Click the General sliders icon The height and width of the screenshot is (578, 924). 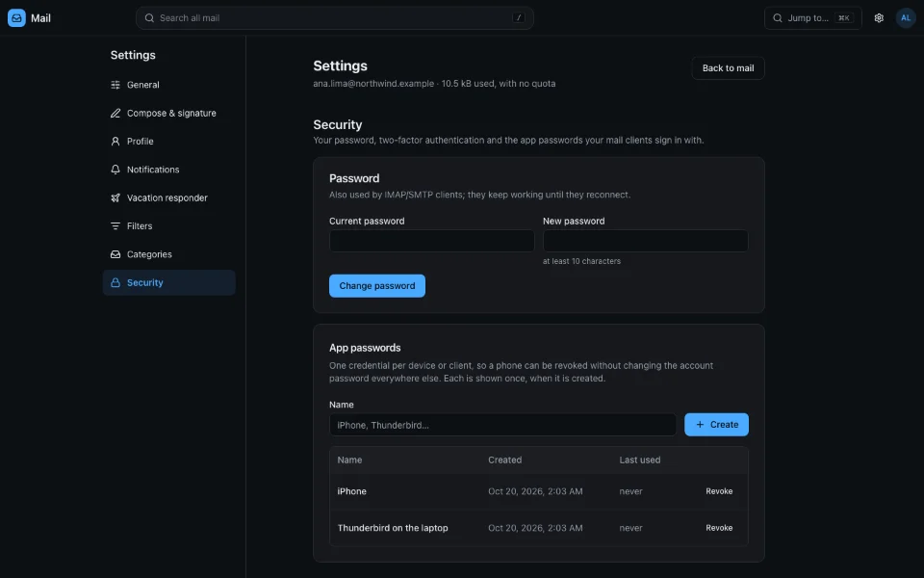click(115, 85)
